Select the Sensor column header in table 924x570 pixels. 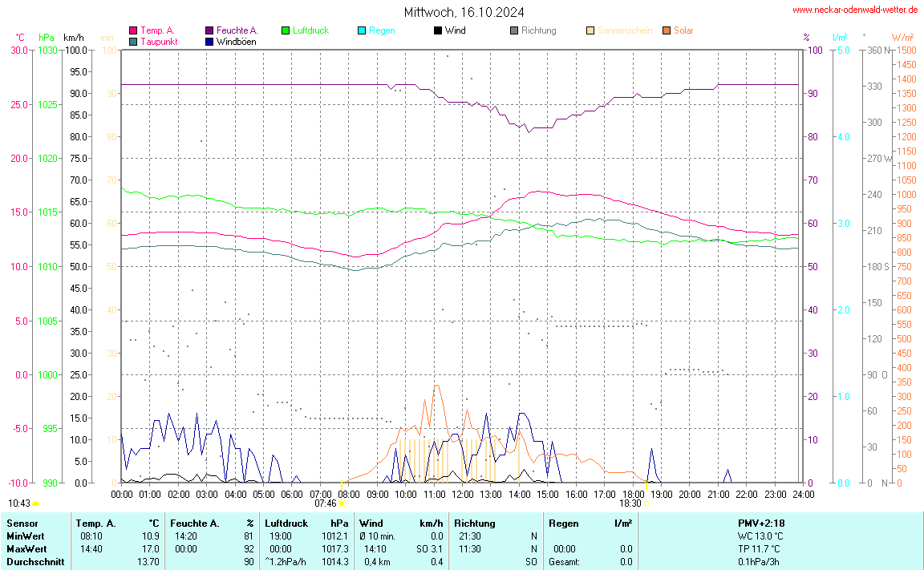pos(22,523)
